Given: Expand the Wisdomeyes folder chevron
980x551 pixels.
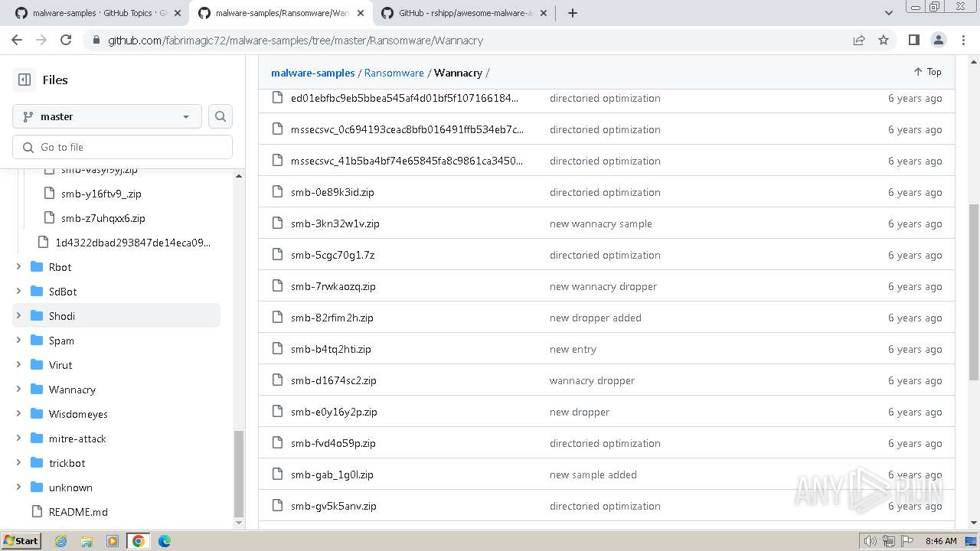Looking at the screenshot, I should (18, 414).
